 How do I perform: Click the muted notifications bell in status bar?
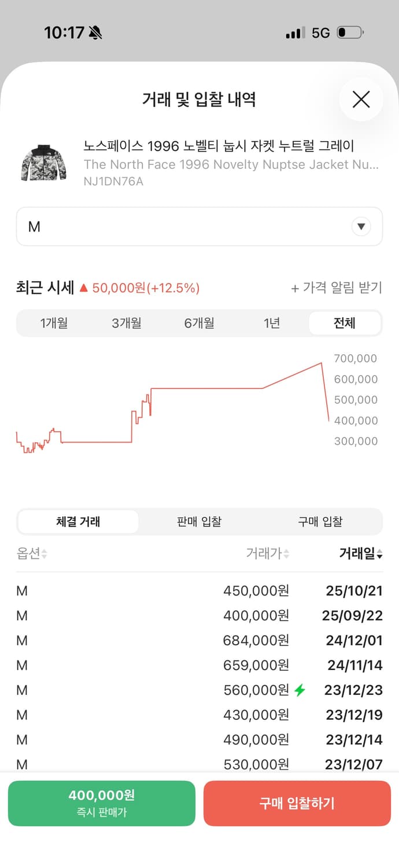(x=94, y=32)
